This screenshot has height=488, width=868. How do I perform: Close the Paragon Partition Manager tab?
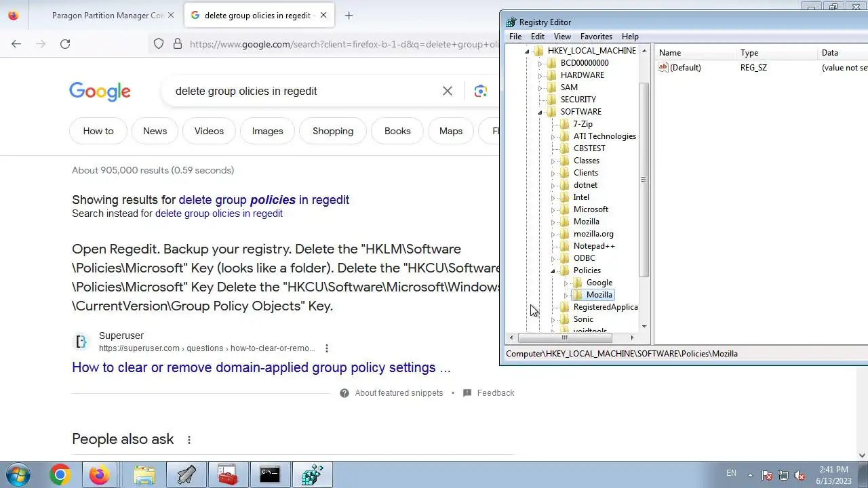[170, 15]
